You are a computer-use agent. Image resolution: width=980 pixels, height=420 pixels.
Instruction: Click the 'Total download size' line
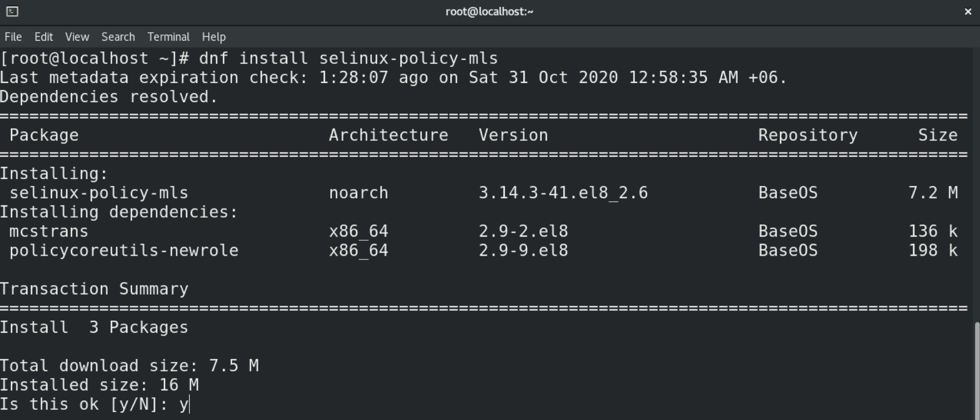pos(129,366)
